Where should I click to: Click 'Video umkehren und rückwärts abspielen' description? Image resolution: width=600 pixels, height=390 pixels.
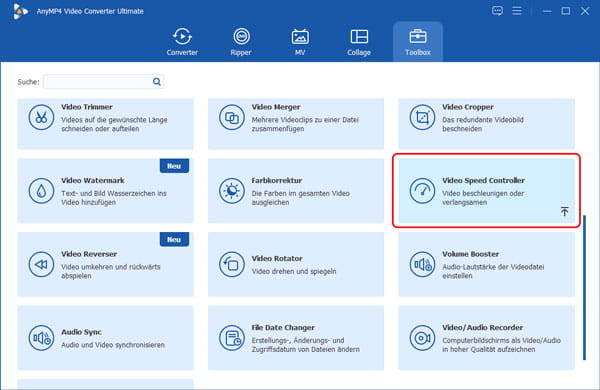click(x=111, y=271)
